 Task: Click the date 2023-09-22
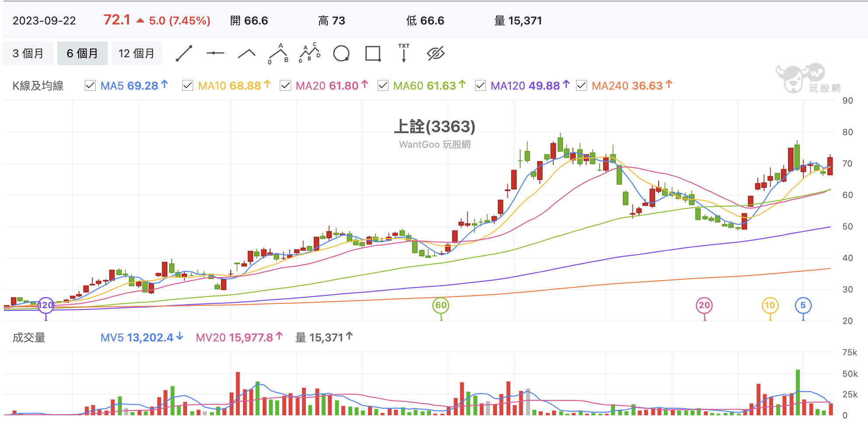[x=44, y=21]
